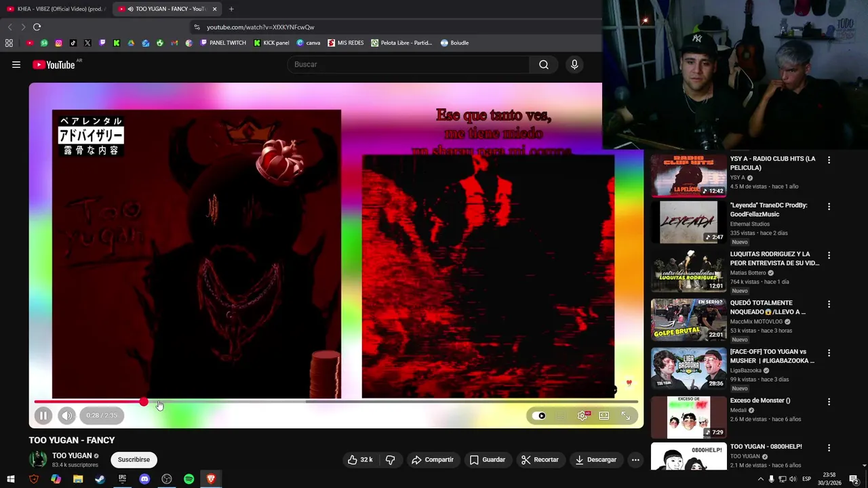
Task: Subscribe with the Suscribirse button
Action: 134,460
